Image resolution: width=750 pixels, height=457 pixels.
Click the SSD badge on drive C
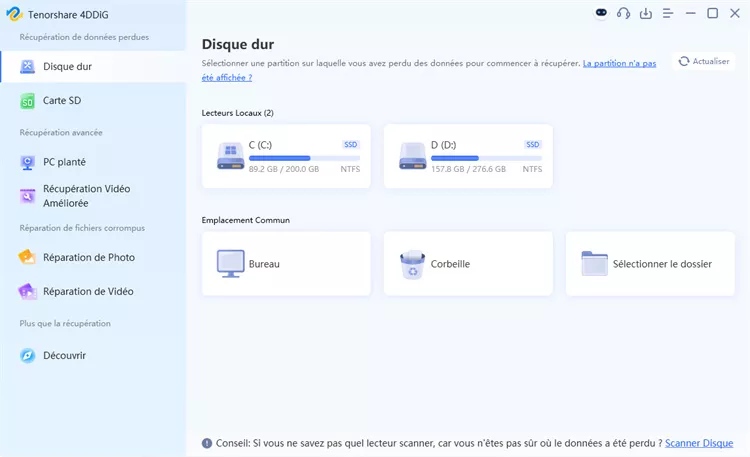(x=351, y=145)
